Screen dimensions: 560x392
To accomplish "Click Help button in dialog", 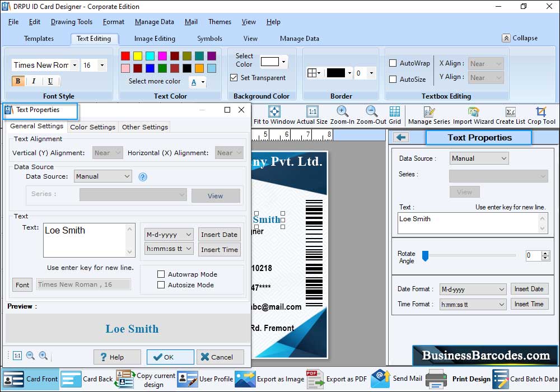I will click(117, 357).
